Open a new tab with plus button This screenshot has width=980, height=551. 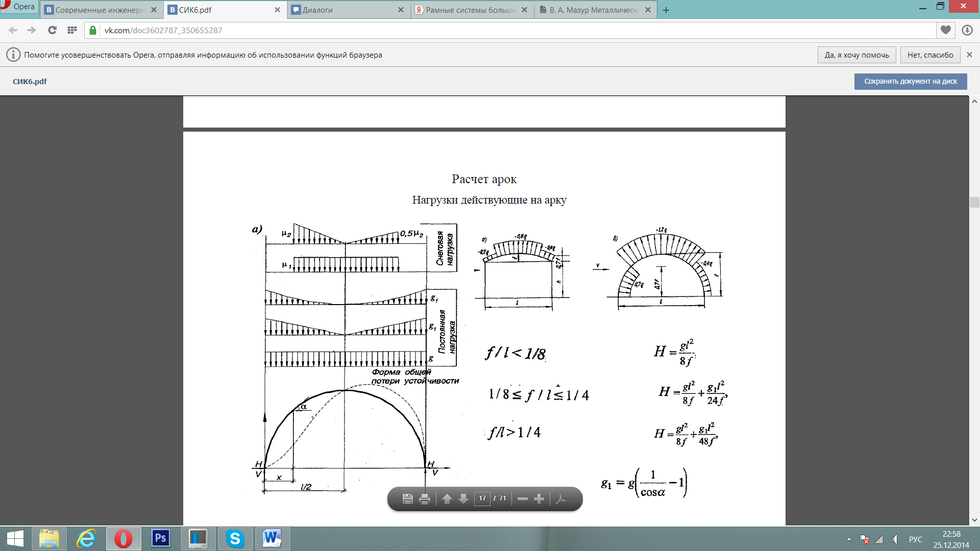click(x=666, y=10)
